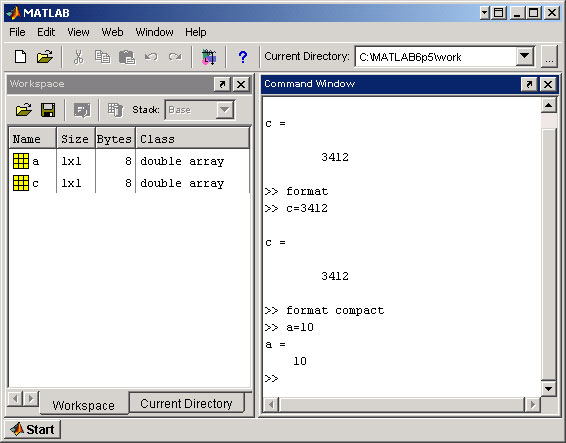Switch to the Workspace tab
566x443 pixels.
(x=83, y=405)
